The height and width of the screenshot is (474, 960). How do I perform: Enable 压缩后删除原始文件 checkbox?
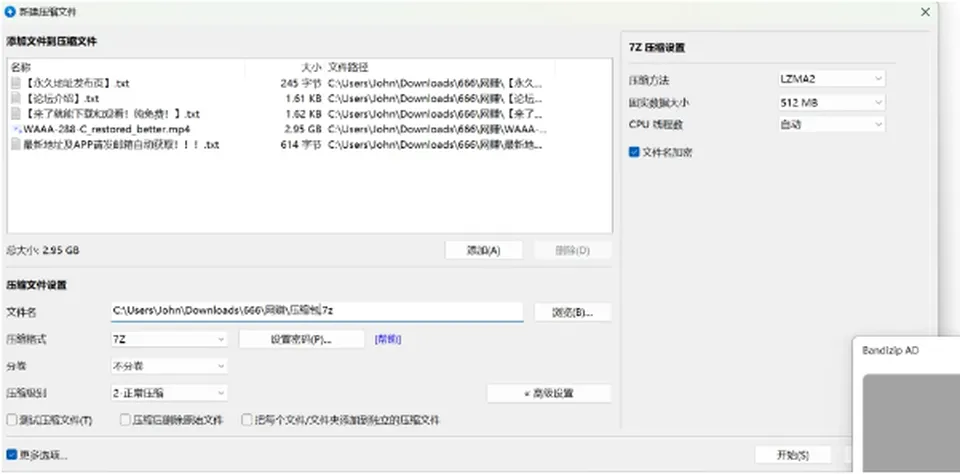[x=125, y=420]
